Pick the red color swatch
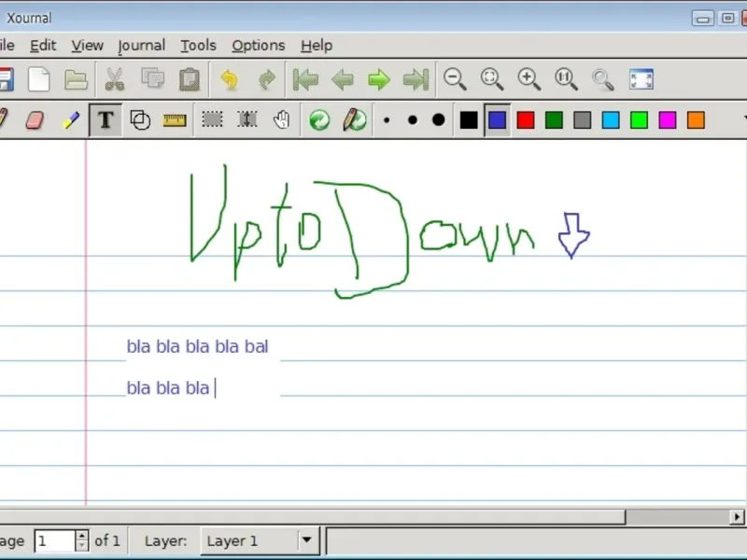 (526, 120)
